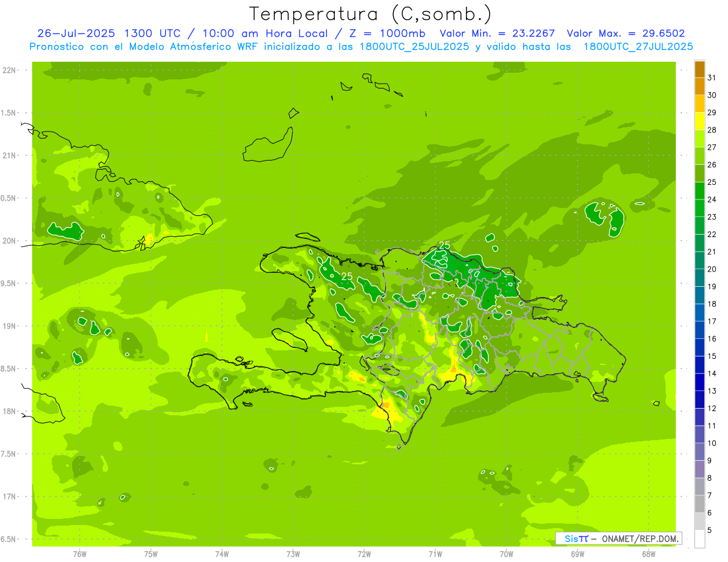Click the '17N' latitude axis label
Screen dimensions: 728x562
point(8,497)
